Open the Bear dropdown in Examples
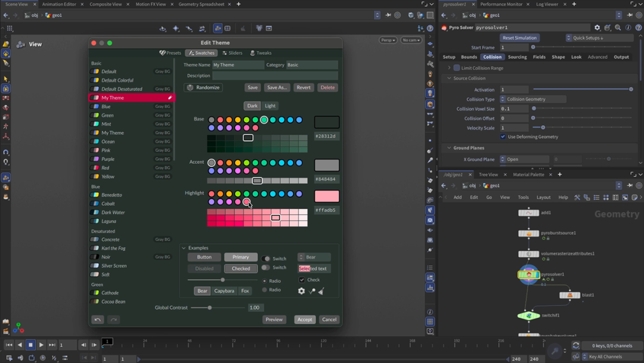Image resolution: width=644 pixels, height=363 pixels. click(x=314, y=257)
